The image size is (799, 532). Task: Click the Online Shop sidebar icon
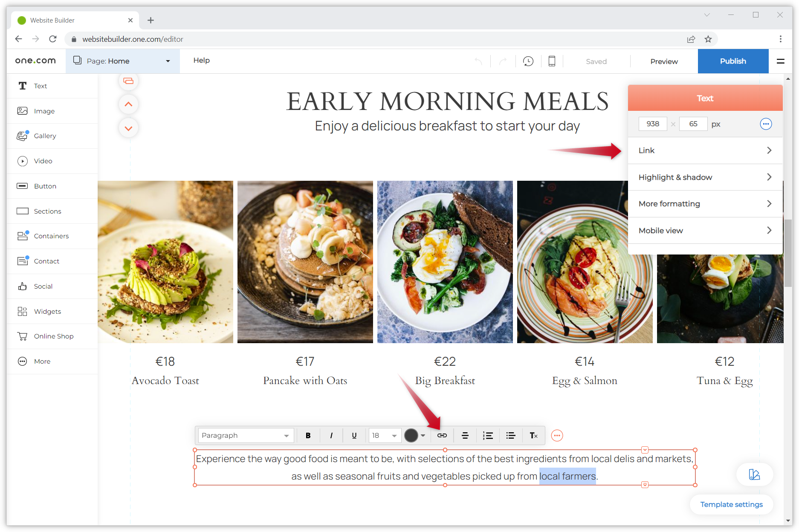pos(54,336)
